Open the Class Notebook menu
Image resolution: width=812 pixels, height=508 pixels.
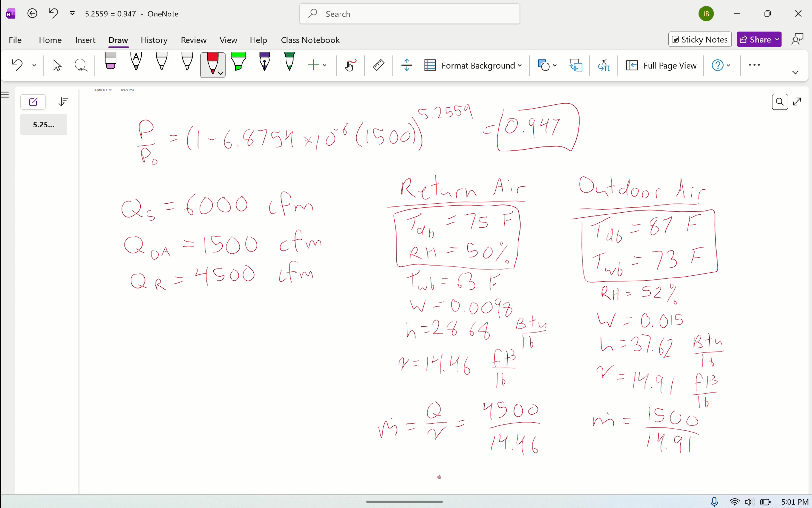[x=309, y=40]
